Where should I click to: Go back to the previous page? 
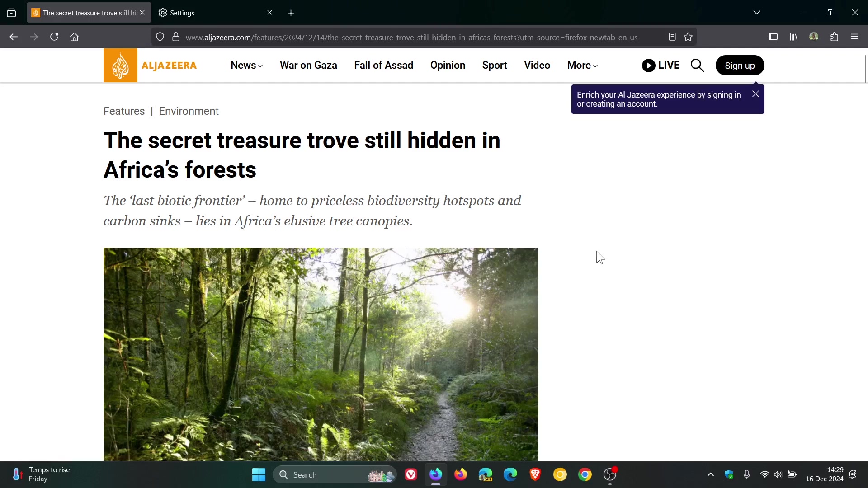click(x=14, y=37)
